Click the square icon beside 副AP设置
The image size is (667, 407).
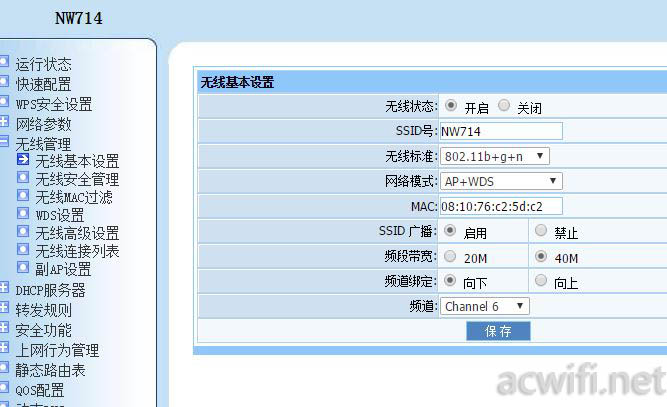(23, 267)
